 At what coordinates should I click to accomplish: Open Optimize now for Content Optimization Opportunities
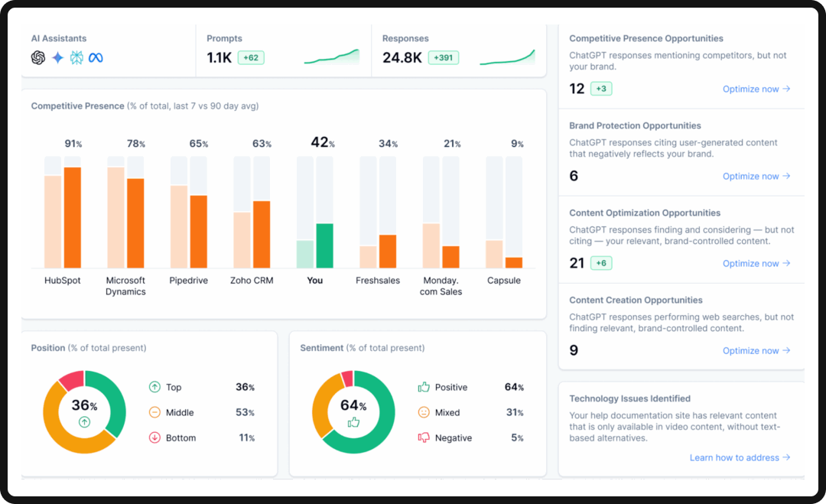pos(756,263)
